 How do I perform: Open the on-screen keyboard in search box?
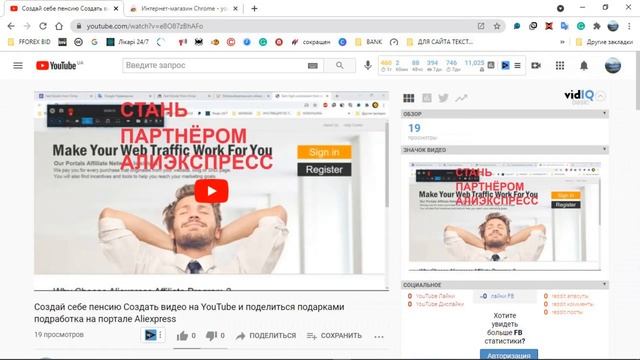[x=313, y=65]
